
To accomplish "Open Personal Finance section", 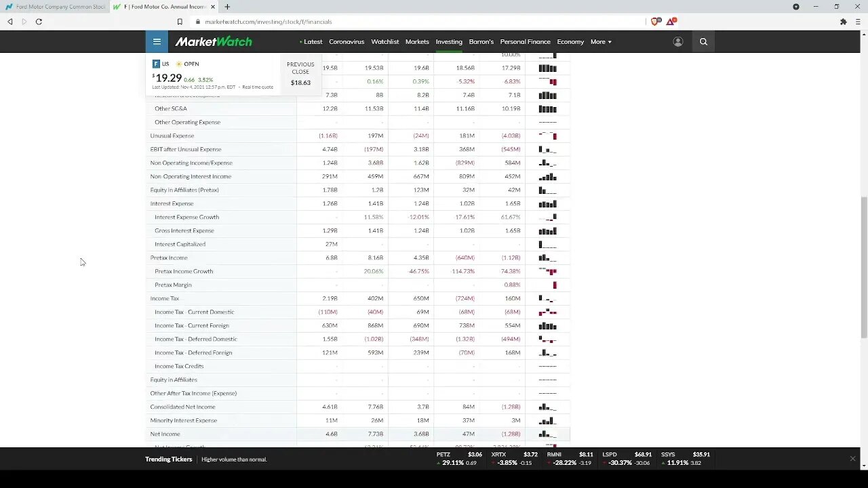I will pyautogui.click(x=525, y=41).
